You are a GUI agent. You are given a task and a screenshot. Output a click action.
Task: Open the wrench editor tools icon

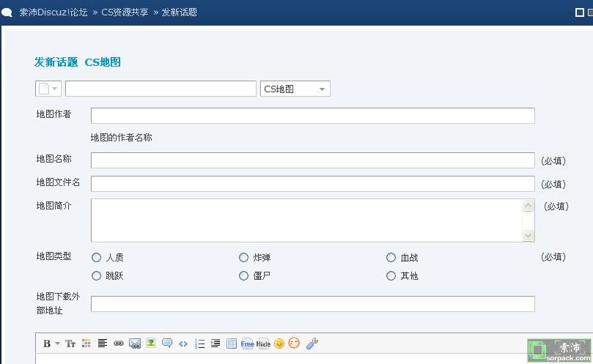[x=312, y=343]
